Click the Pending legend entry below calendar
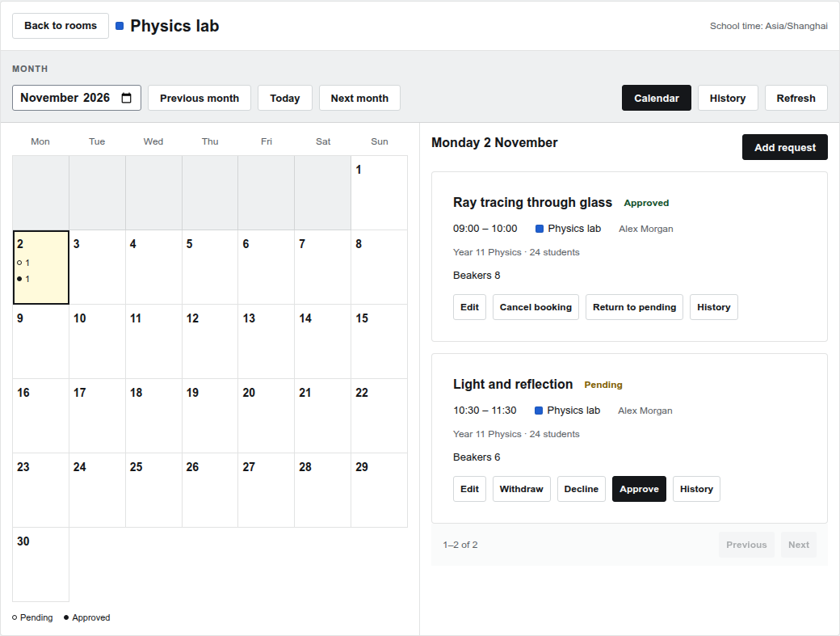Image resolution: width=840 pixels, height=636 pixels. [x=32, y=617]
